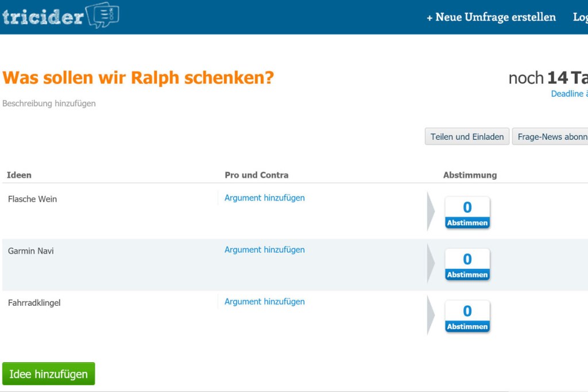The width and height of the screenshot is (588, 392).
Task: Add an argument for Flasche Wein
Action: (264, 198)
